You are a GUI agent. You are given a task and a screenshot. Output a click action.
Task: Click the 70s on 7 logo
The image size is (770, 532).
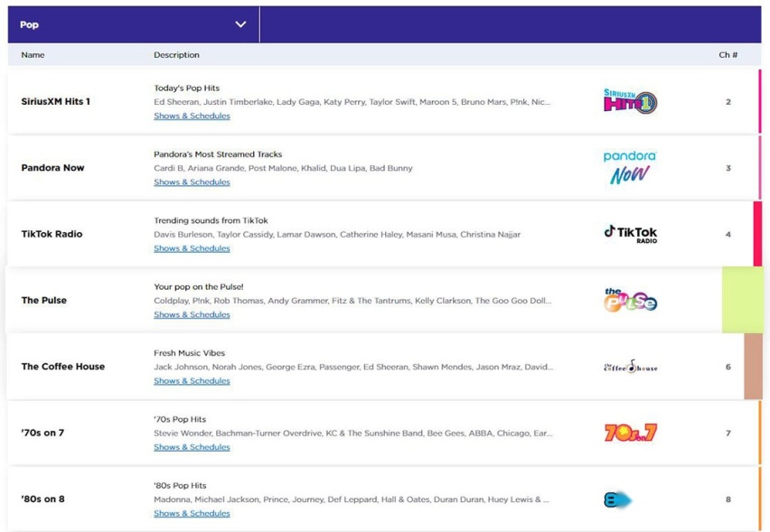(x=631, y=433)
